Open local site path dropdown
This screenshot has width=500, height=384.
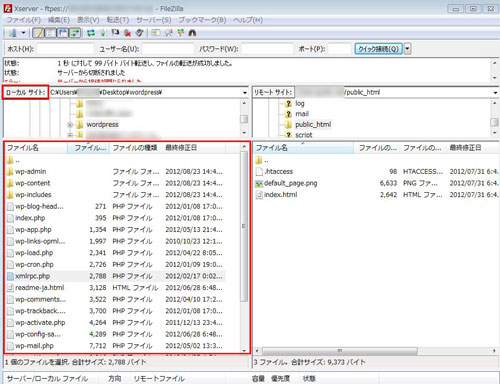(x=245, y=92)
